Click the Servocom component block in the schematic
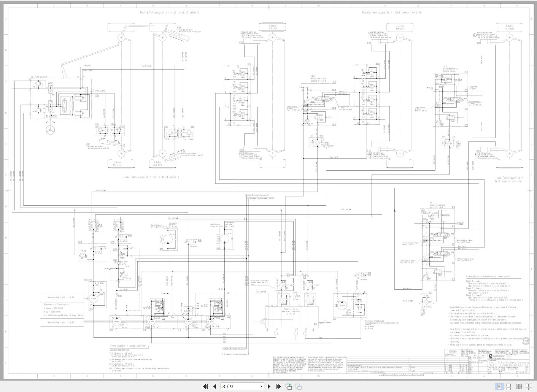Viewport: 537px width, 392px height. pos(41,77)
